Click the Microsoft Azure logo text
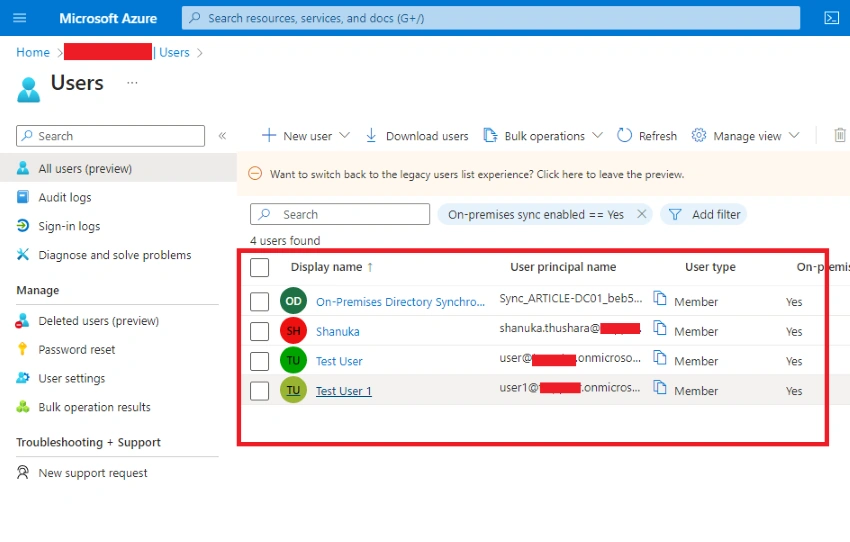Screen dimensions: 850x542 point(108,18)
